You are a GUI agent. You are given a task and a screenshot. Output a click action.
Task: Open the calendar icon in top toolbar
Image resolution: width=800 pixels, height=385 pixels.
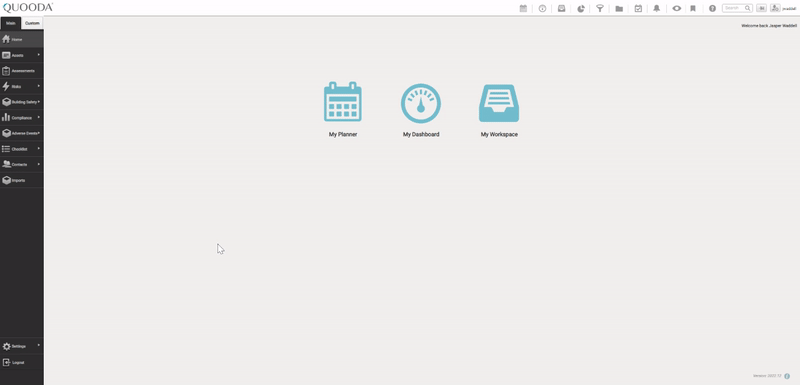pyautogui.click(x=523, y=8)
